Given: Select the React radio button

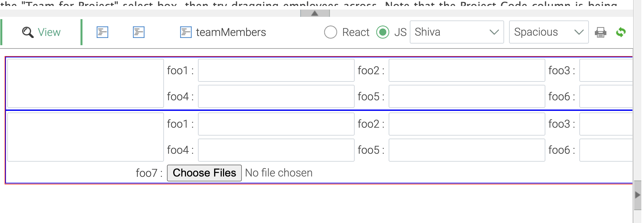Looking at the screenshot, I should [x=331, y=32].
